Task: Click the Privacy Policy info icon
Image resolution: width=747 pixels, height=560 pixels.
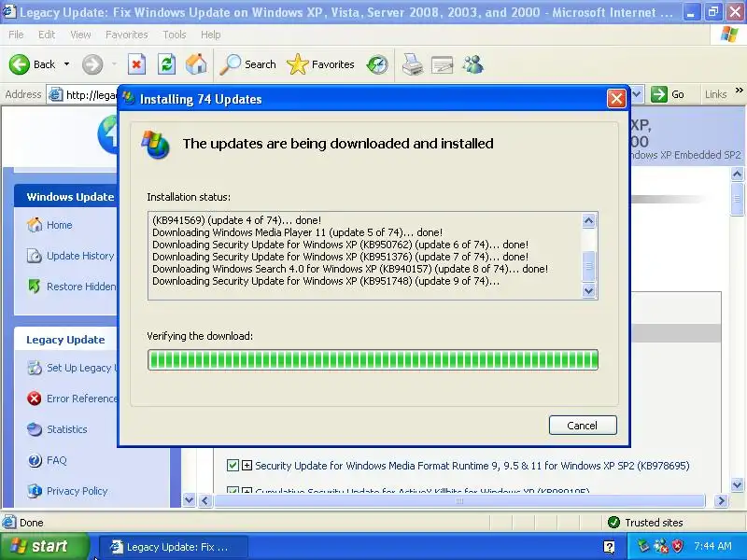Action: point(35,491)
